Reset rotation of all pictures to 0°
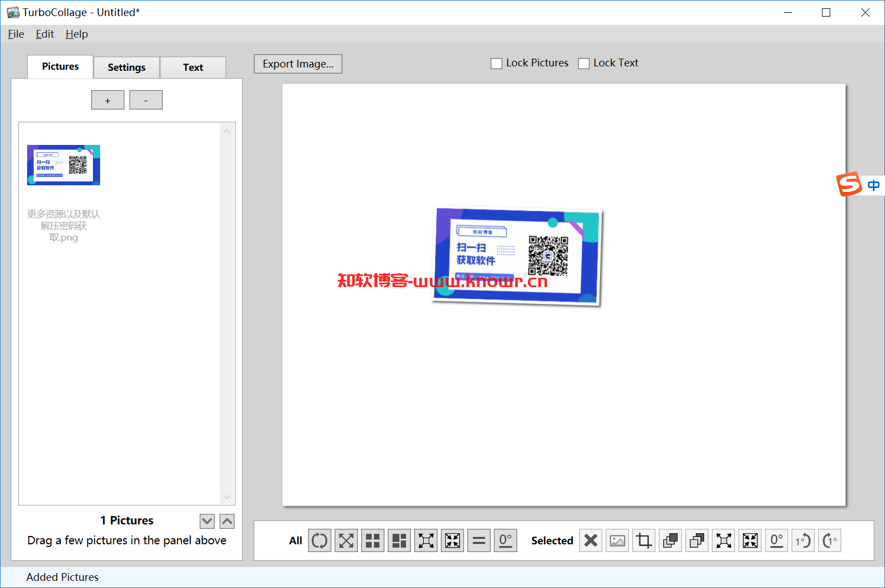 506,540
